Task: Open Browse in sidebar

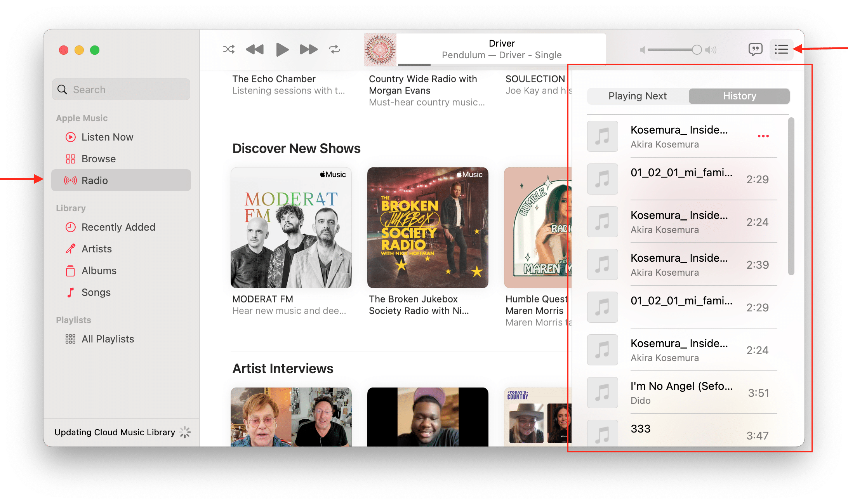Action: [x=121, y=159]
